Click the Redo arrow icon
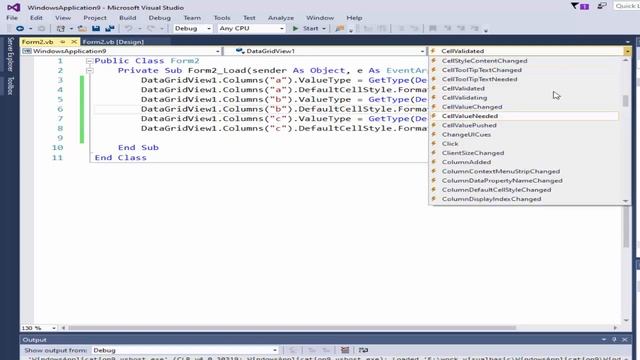 (x=151, y=29)
